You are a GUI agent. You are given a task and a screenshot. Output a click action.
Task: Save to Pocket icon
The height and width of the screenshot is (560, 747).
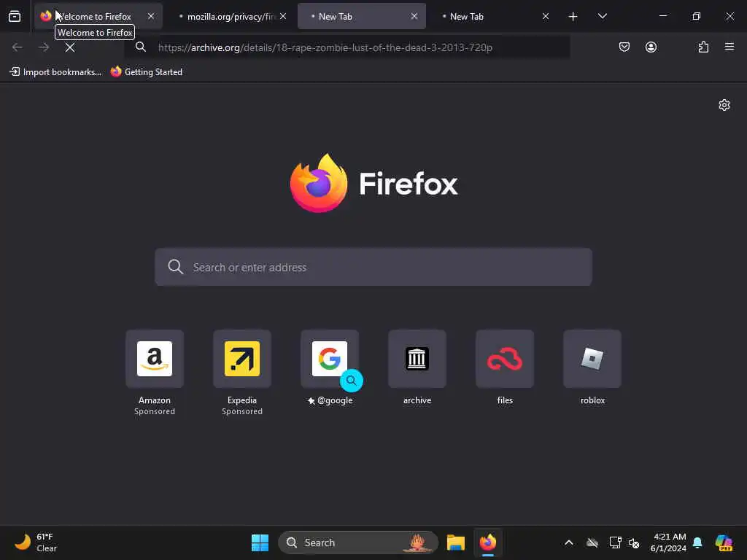(x=624, y=47)
